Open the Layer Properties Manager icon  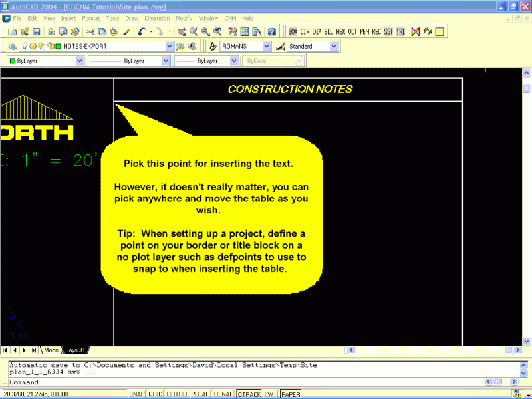pos(11,47)
